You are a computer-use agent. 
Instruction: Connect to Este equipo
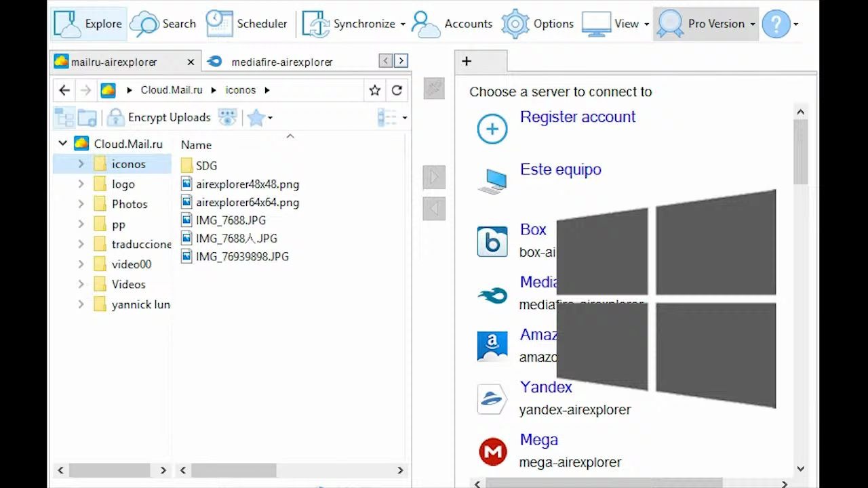561,169
